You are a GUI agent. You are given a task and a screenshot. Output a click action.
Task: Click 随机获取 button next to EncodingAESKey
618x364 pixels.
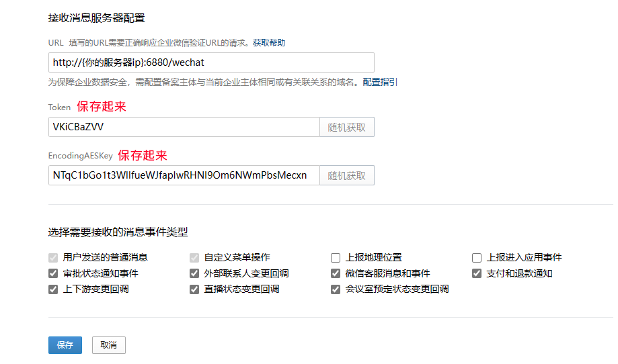pos(346,175)
